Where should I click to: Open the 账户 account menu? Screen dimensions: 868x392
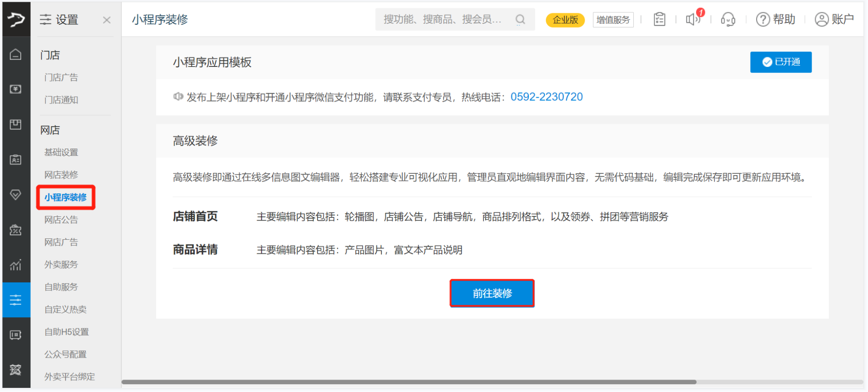click(x=834, y=20)
